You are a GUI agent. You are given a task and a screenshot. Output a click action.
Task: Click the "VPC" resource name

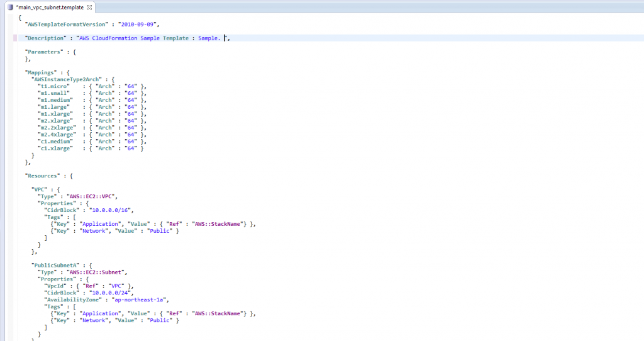(39, 190)
